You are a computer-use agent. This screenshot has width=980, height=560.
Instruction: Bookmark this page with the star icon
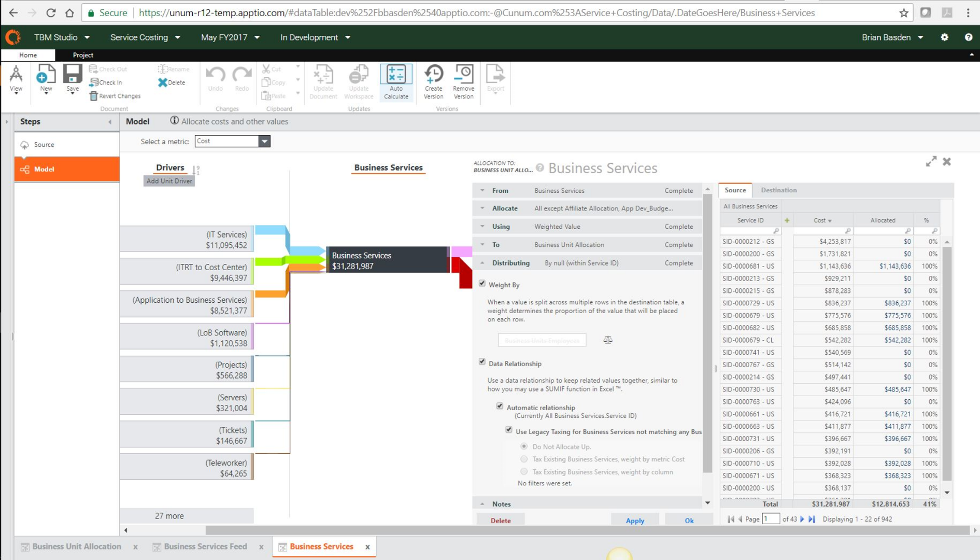point(904,13)
